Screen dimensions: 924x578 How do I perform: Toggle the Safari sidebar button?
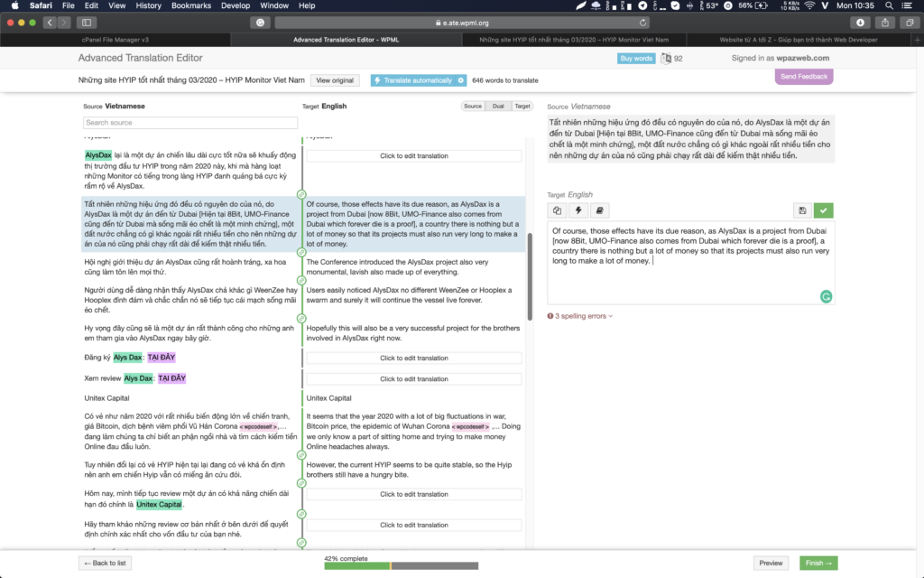87,23
